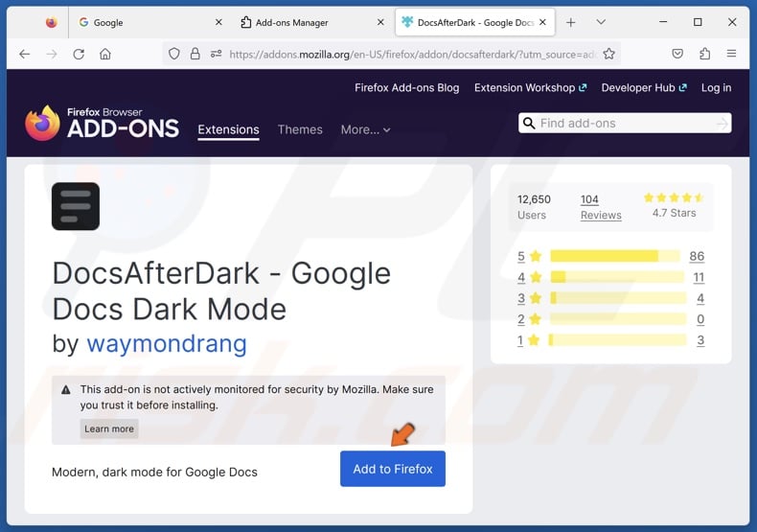Screen dimensions: 757x532
Task: Click the security warning triangle icon
Action: pyautogui.click(x=66, y=390)
